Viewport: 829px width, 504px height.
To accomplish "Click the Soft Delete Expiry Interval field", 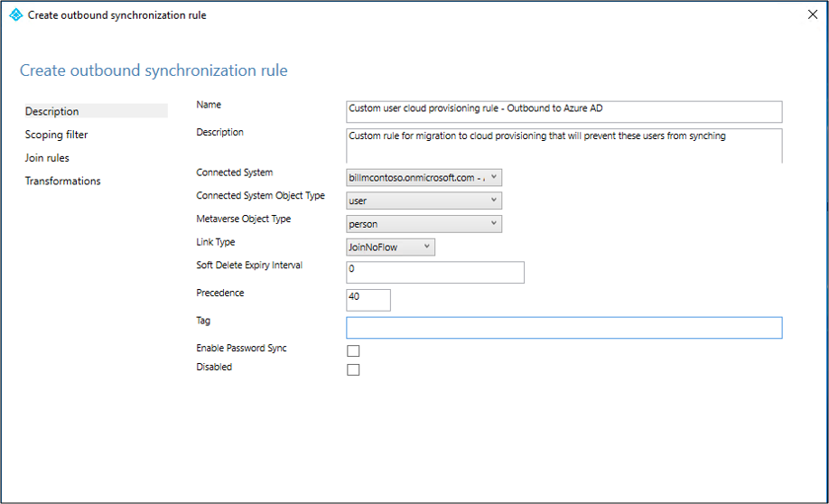I will point(435,273).
